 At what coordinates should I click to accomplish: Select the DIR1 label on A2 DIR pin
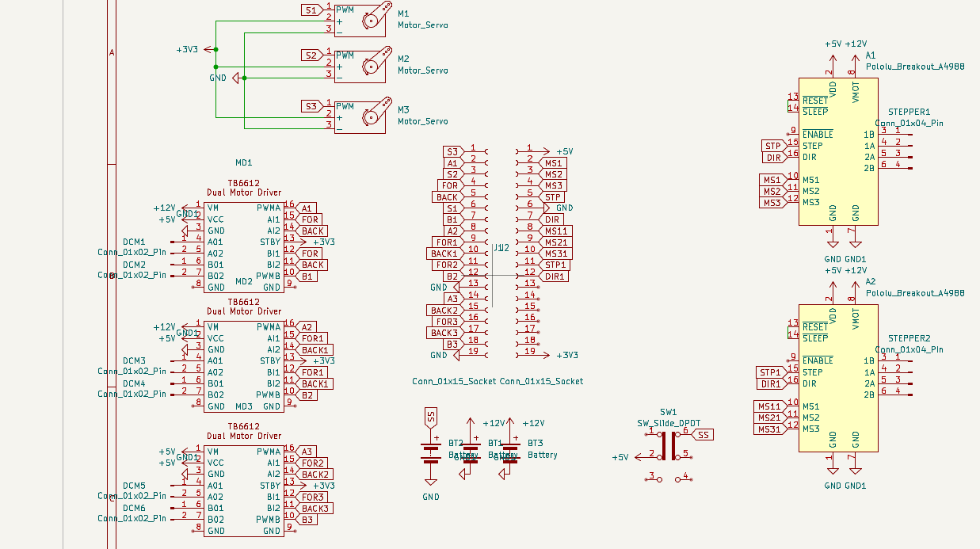pos(770,384)
